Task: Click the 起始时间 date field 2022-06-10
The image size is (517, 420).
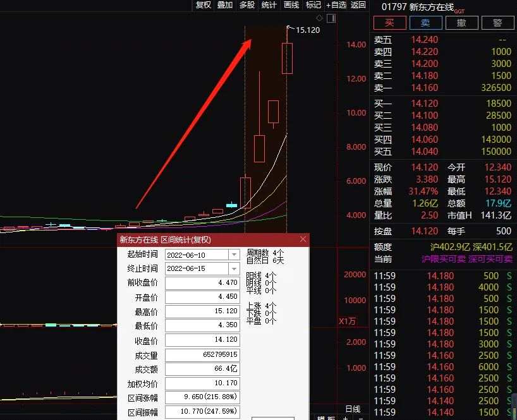Action: (x=197, y=255)
